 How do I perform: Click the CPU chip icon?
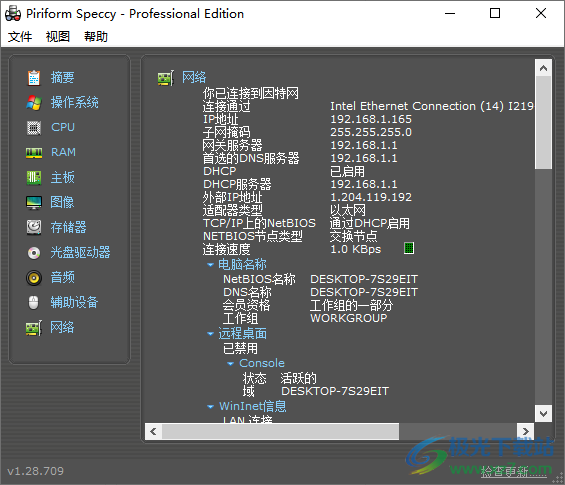click(34, 128)
